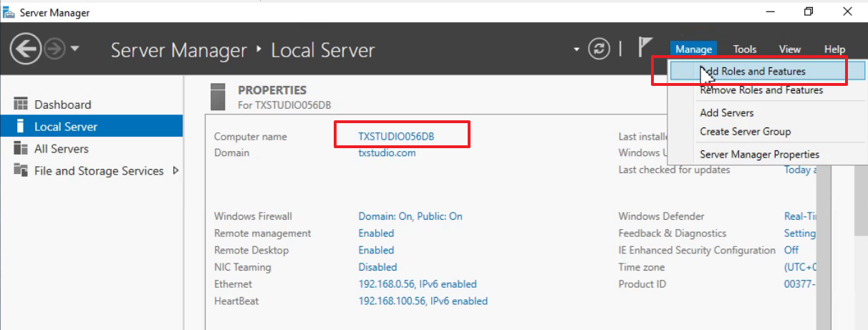Screen dimensions: 868x330
Task: Open the navigation history dropdown arrow
Action: [x=75, y=49]
